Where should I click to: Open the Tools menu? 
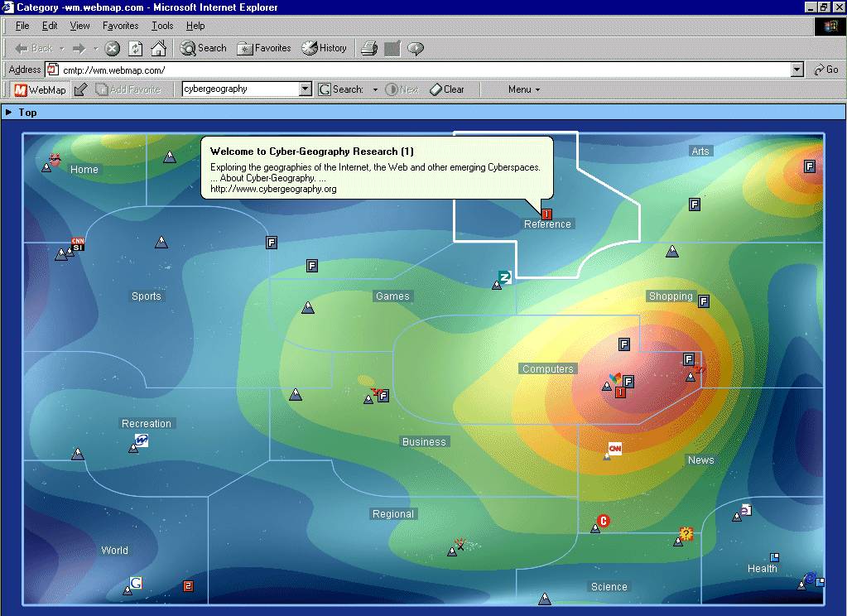coord(162,26)
